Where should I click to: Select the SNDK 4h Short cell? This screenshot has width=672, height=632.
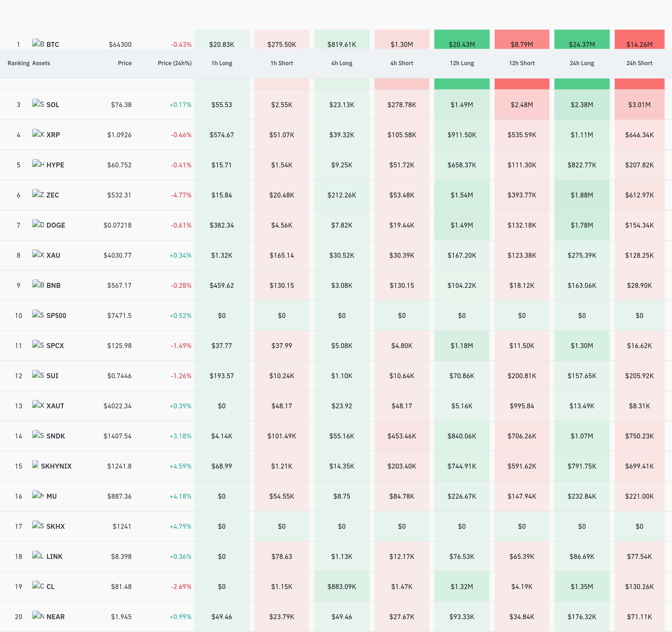coord(401,436)
